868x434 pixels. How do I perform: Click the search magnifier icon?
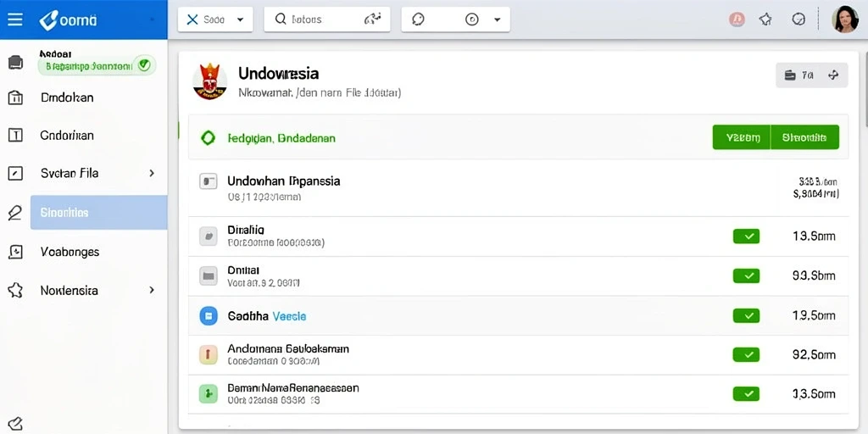(x=281, y=19)
